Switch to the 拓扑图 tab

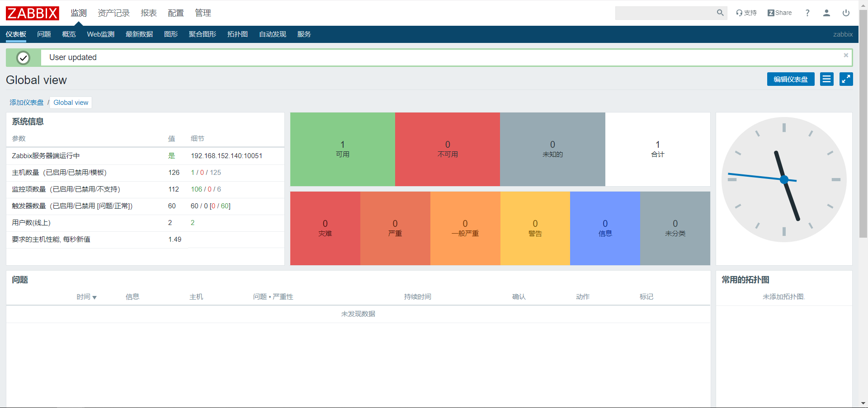[x=237, y=34]
